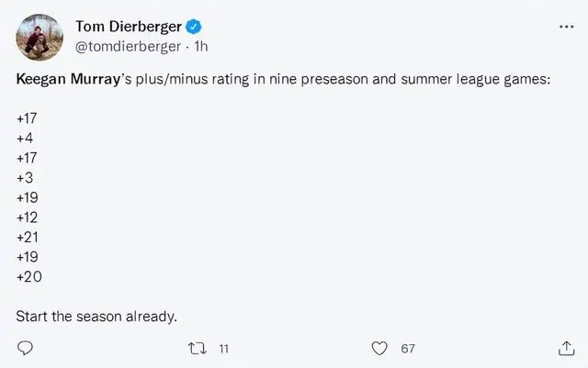Click the +21 rating line

tap(28, 237)
